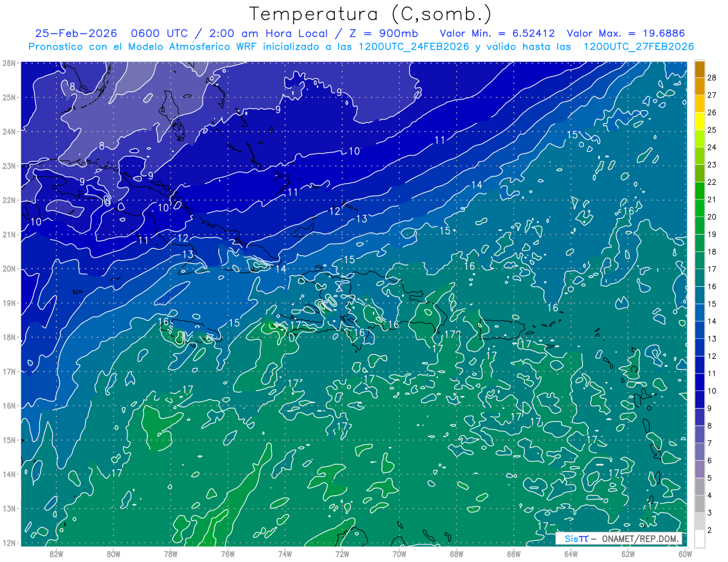Viewport: 728px width, 562px height.
Task: Click the white swatch below colorbar label 2
Action: pyautogui.click(x=699, y=538)
